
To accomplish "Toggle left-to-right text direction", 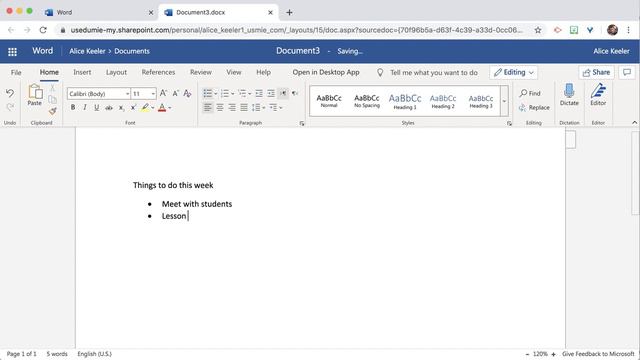I will click(x=283, y=93).
